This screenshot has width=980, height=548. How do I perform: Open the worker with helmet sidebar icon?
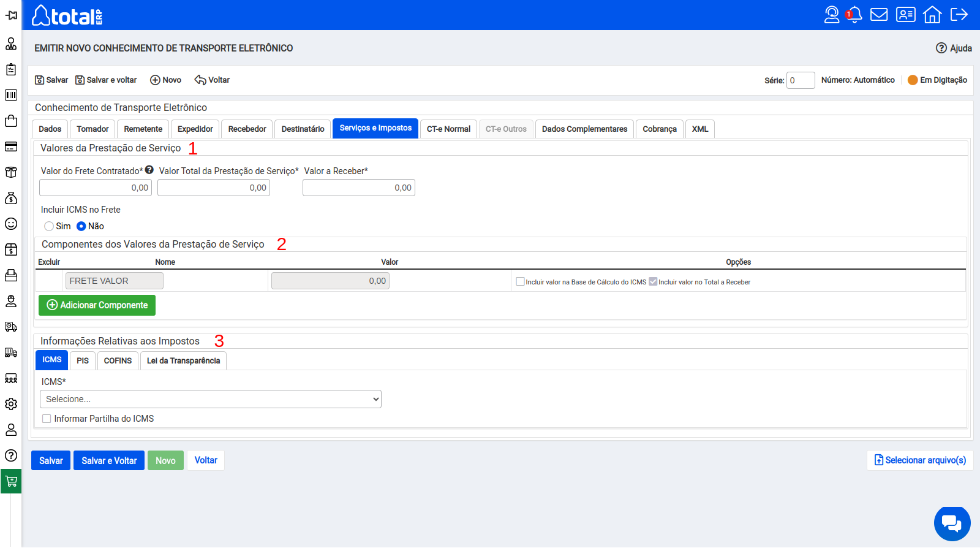coord(11,301)
